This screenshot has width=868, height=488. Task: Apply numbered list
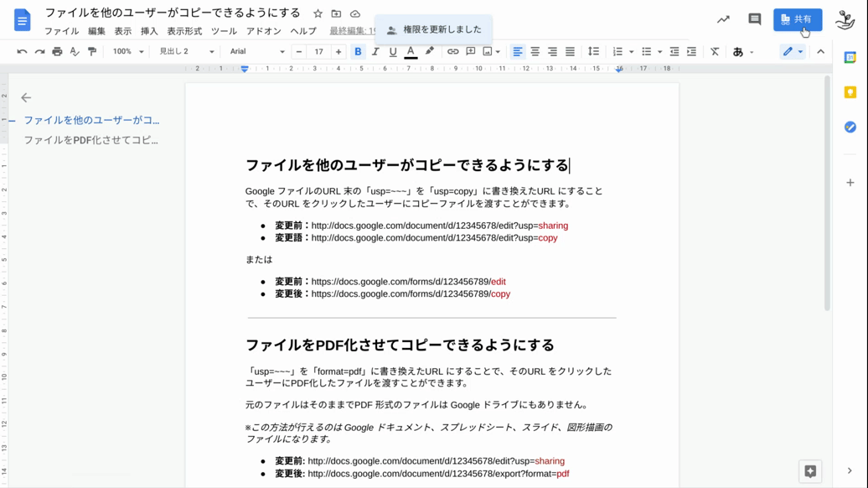(x=617, y=51)
